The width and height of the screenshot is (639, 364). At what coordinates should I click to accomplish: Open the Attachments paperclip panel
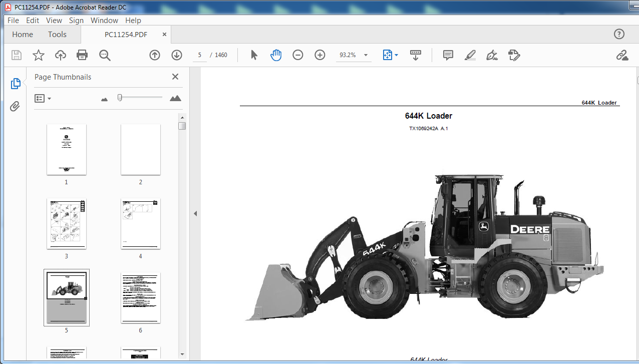point(16,106)
